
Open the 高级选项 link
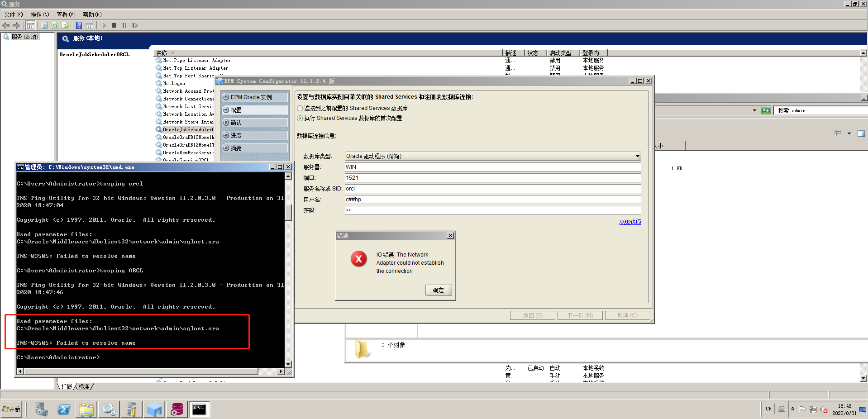(x=630, y=222)
